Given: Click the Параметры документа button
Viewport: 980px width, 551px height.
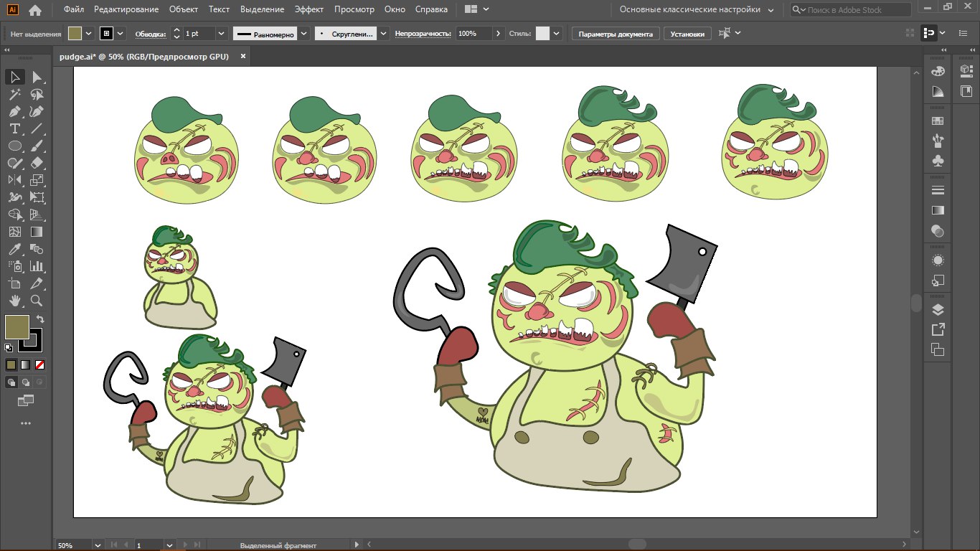Looking at the screenshot, I should [616, 34].
